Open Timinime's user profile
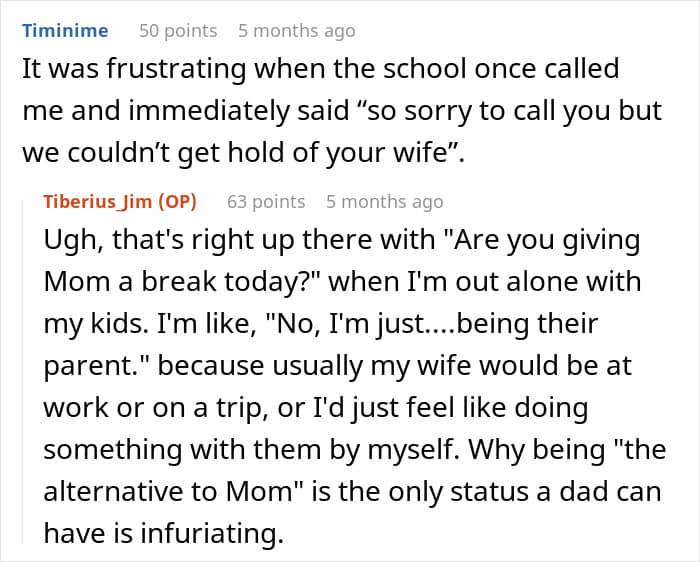The width and height of the screenshot is (700, 562). click(65, 31)
